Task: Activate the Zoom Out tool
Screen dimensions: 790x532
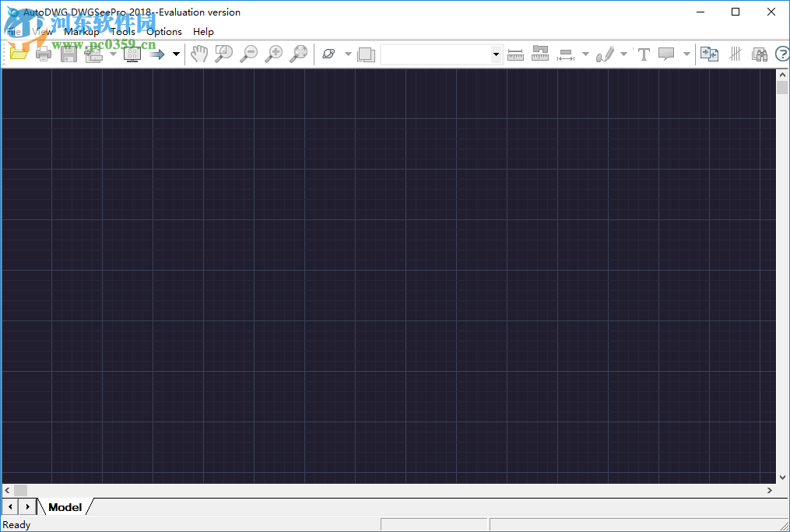Action: click(x=249, y=54)
